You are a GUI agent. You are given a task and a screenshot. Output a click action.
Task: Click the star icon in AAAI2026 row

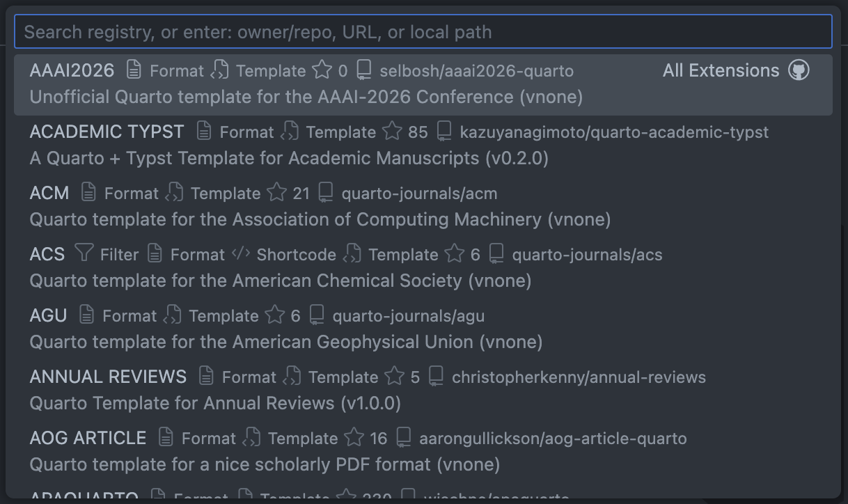point(322,70)
